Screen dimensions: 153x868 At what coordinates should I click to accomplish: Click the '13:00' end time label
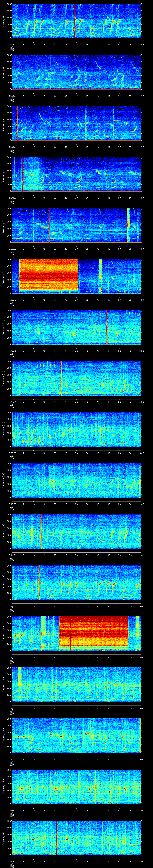pos(141,606)
